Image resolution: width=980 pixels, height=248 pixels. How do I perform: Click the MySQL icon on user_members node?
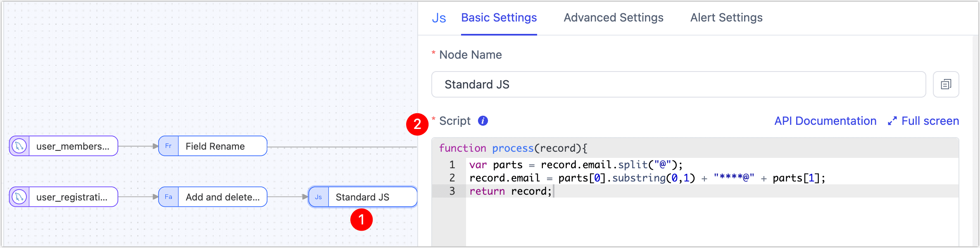19,146
